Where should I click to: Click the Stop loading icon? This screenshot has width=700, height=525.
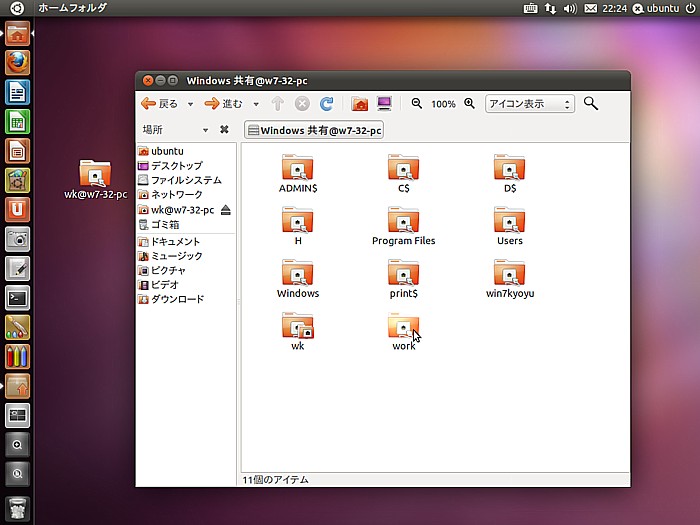pos(302,104)
